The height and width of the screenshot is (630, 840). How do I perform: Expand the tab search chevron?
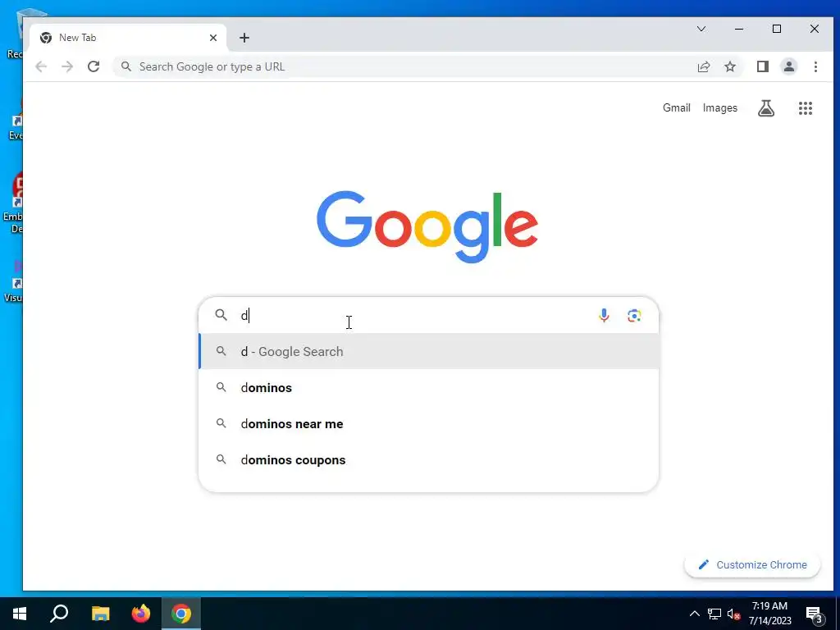tap(701, 29)
